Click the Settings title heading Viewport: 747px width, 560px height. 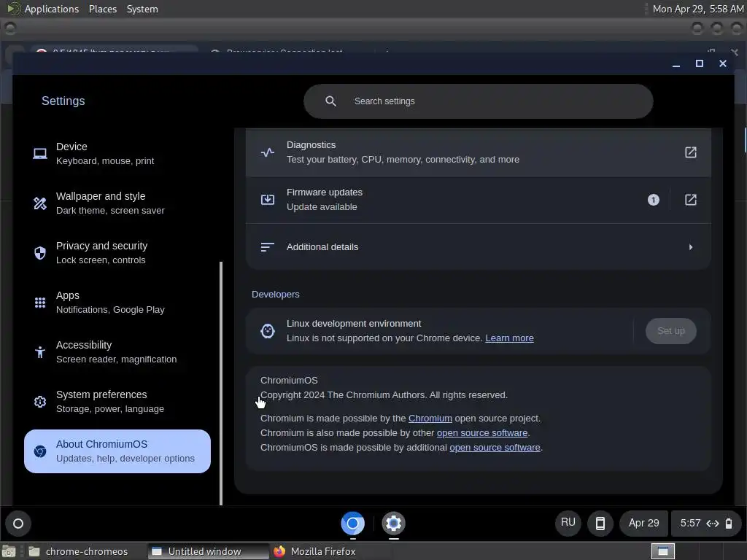[63, 101]
